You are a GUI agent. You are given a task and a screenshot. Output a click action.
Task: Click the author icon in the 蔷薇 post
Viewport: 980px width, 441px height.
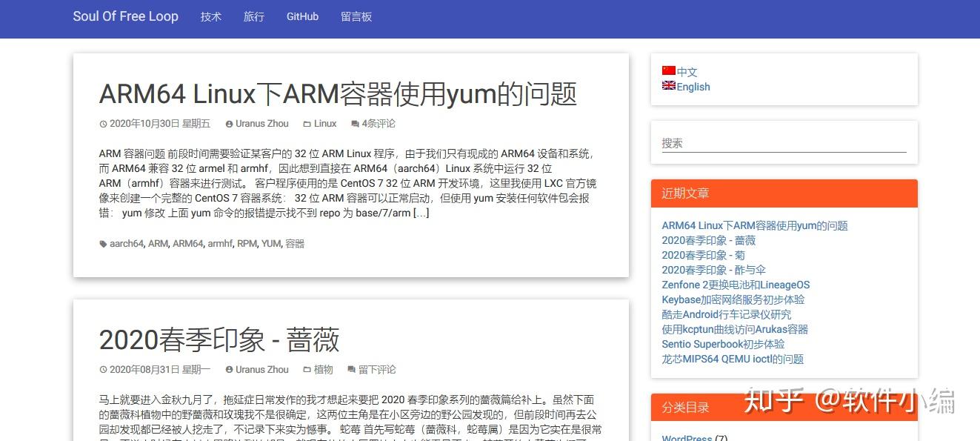pyautogui.click(x=230, y=370)
